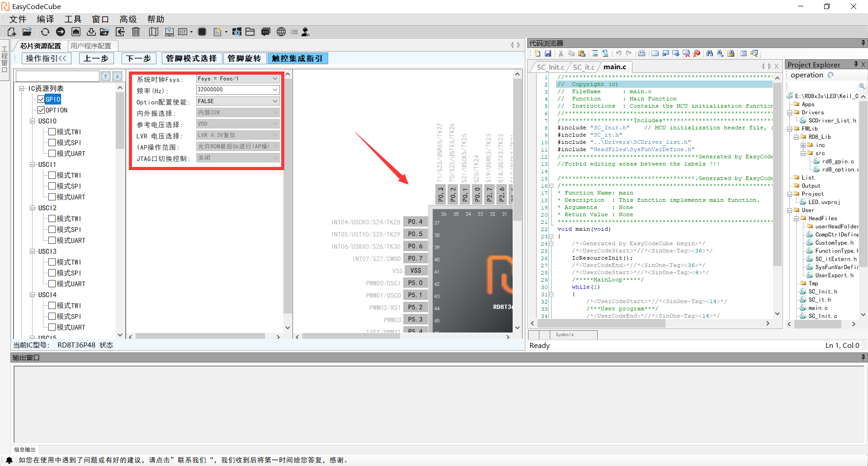Click the import left-arrow toolbar icon

point(120,32)
